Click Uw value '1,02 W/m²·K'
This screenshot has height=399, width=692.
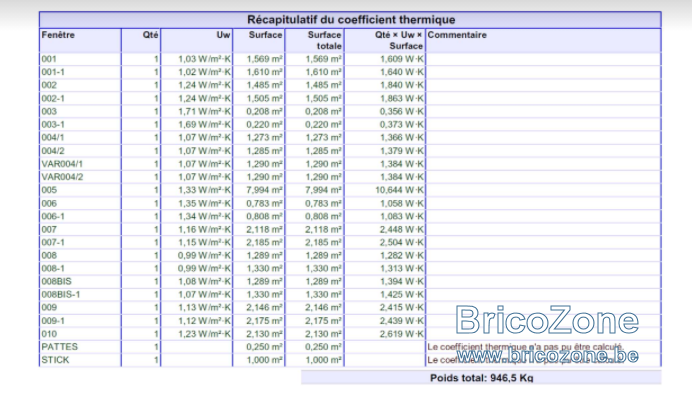click(204, 72)
